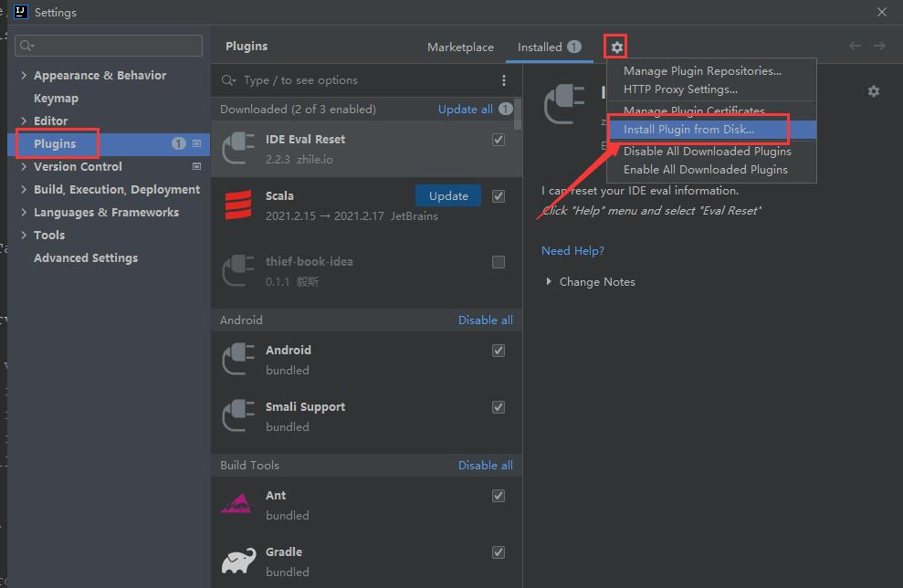Open the Need Help? link
This screenshot has height=588, width=903.
(572, 250)
